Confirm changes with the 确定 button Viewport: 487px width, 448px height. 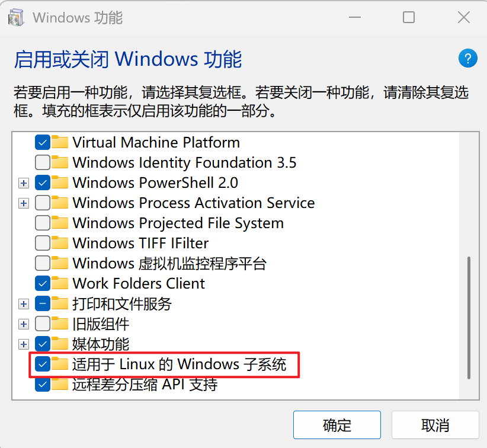(x=337, y=425)
